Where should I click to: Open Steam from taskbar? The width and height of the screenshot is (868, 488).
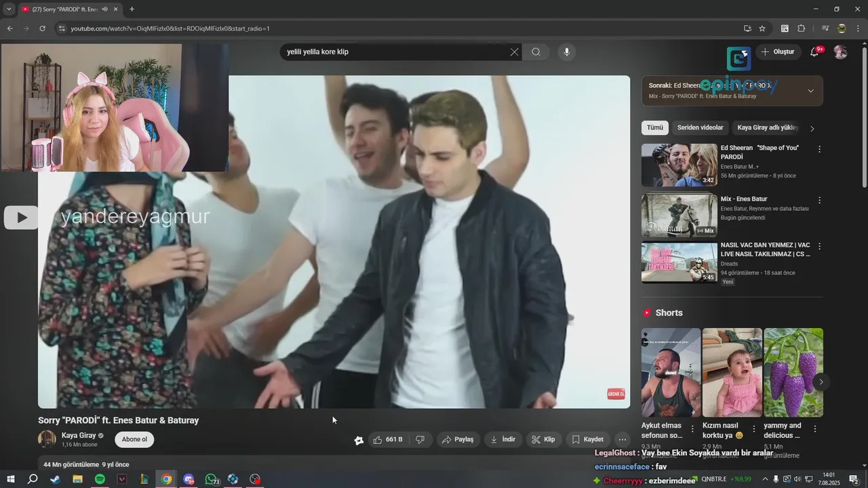pos(55,479)
